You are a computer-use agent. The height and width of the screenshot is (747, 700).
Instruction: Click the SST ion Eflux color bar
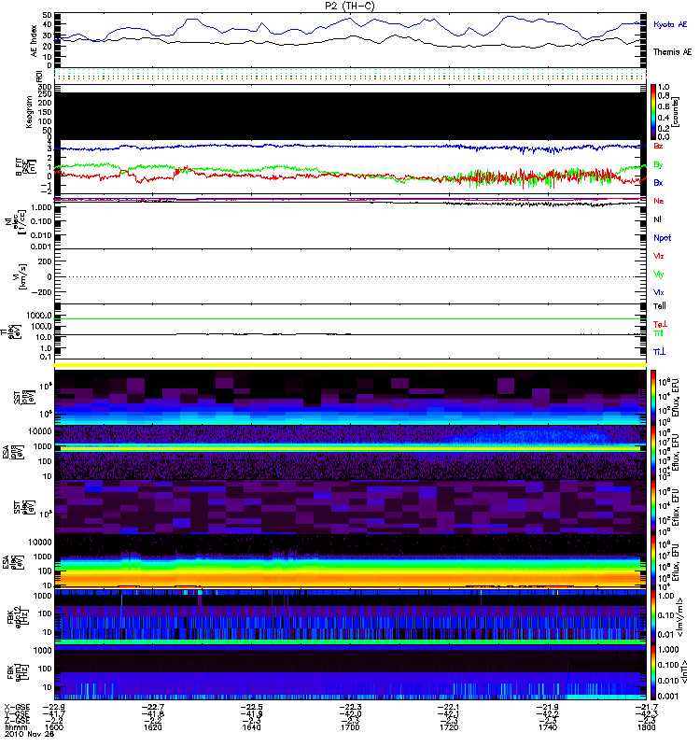click(653, 398)
